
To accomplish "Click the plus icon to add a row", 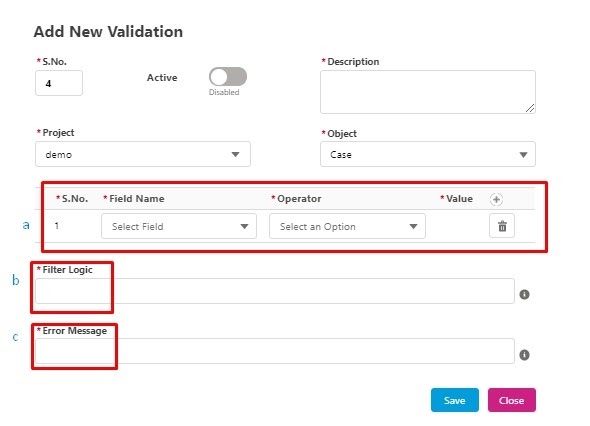I will (x=496, y=199).
